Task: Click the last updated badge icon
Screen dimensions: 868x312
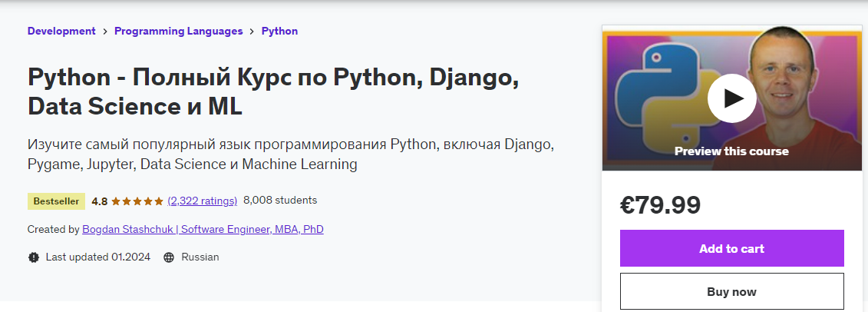Action: coord(33,257)
